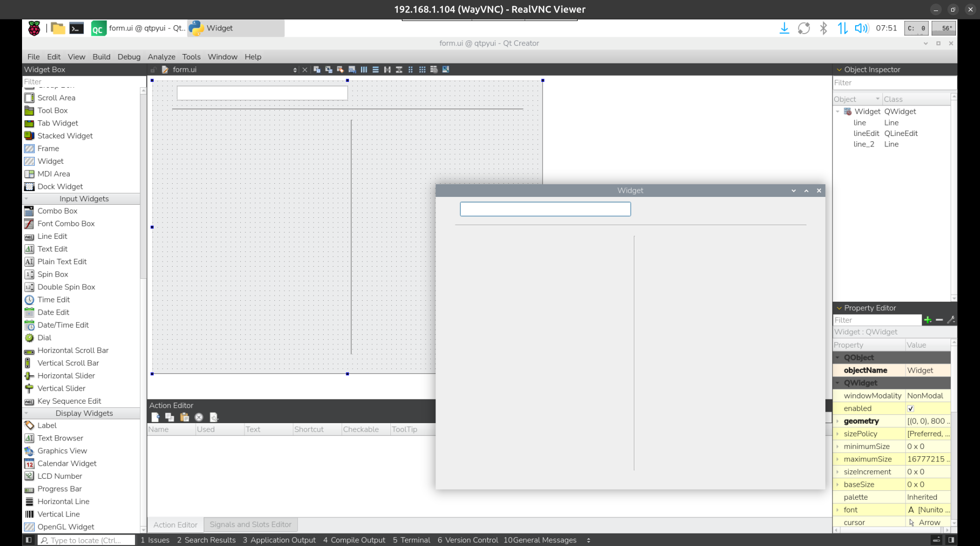Image resolution: width=980 pixels, height=546 pixels.
Task: Switch to Signals and Slots Editor tab
Action: [x=250, y=524]
